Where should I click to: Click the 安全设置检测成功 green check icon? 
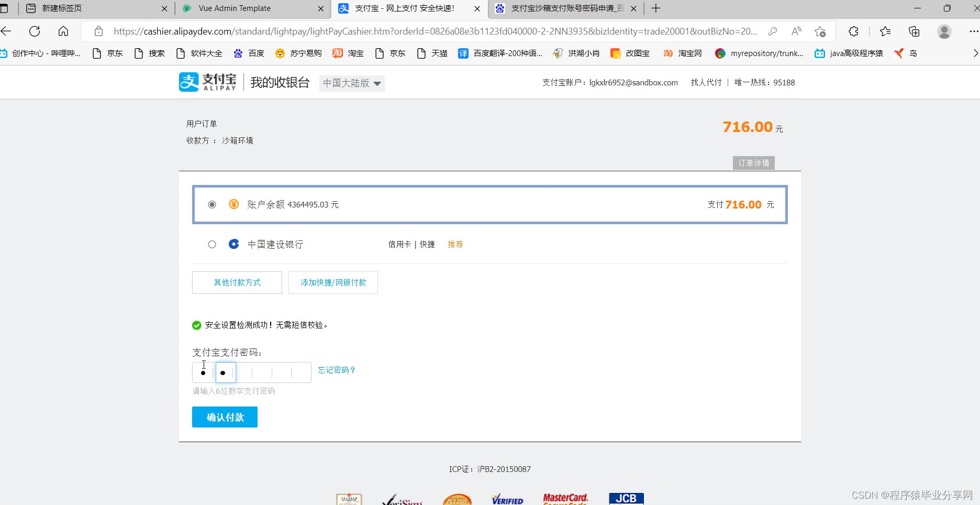click(197, 325)
